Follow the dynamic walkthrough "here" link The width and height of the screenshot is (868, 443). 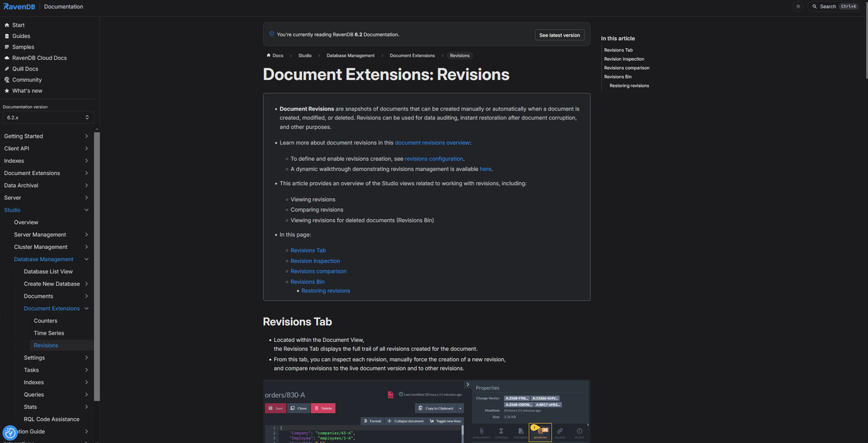pos(486,169)
